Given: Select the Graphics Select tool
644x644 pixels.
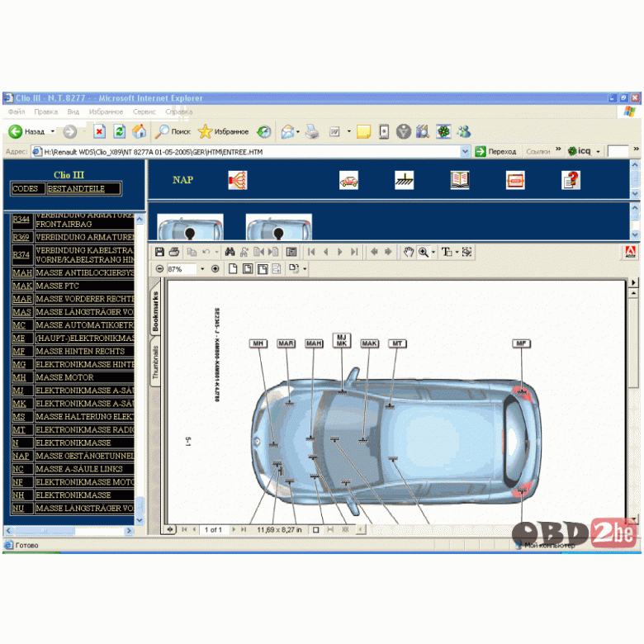Looking at the screenshot, I should (x=467, y=252).
